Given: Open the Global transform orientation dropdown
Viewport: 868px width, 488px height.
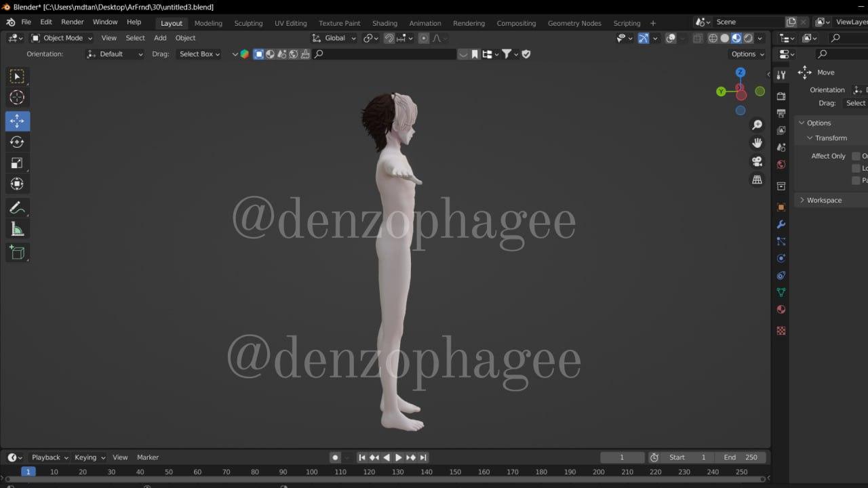Looking at the screenshot, I should [334, 38].
